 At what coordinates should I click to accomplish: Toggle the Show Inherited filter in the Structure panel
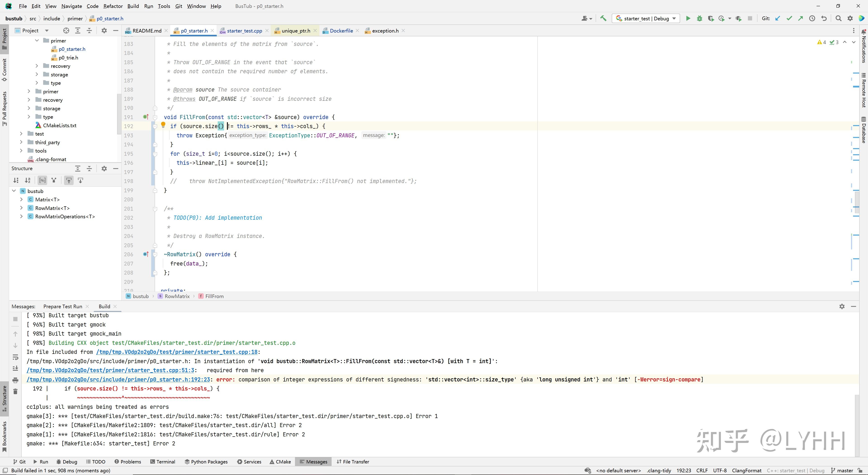54,181
